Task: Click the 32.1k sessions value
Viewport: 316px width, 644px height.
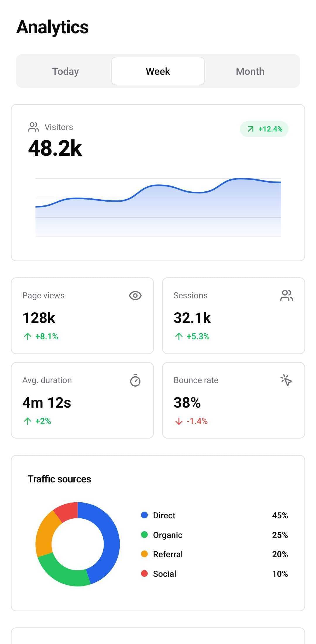Action: tap(192, 318)
